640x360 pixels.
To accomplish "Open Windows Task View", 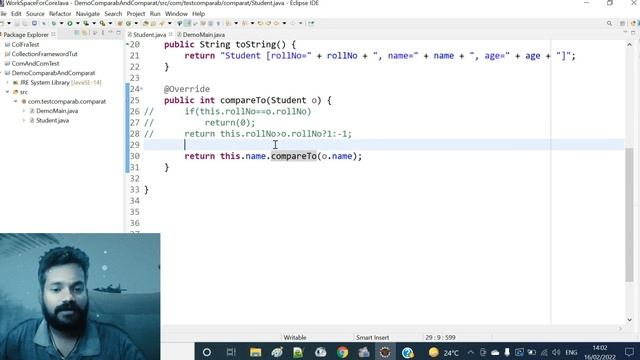I will 231,352.
